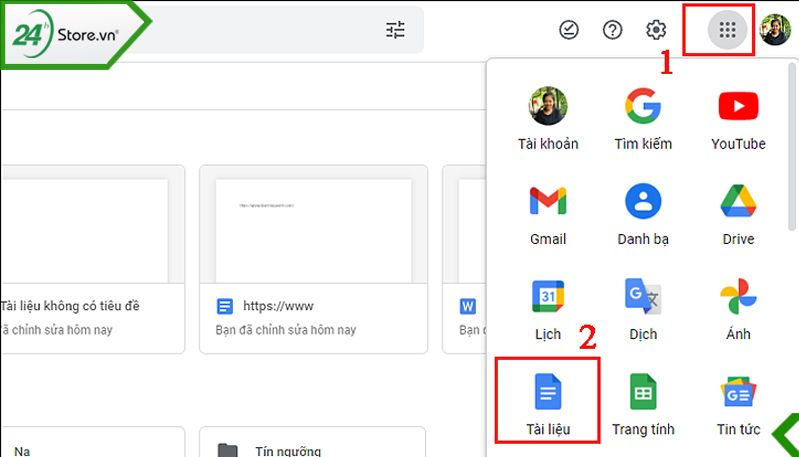Screen dimensions: 799x457
Task: Open search filter options slider icon
Action: point(395,30)
